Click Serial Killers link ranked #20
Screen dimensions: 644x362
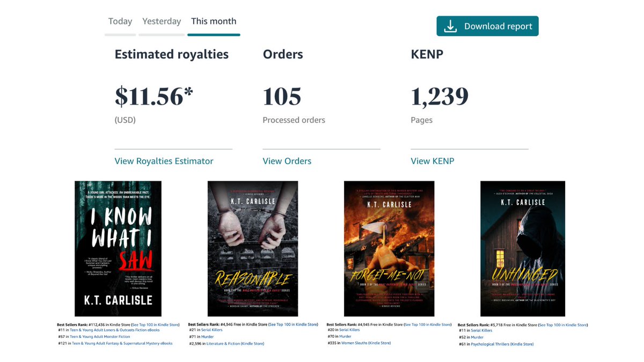pos(348,330)
